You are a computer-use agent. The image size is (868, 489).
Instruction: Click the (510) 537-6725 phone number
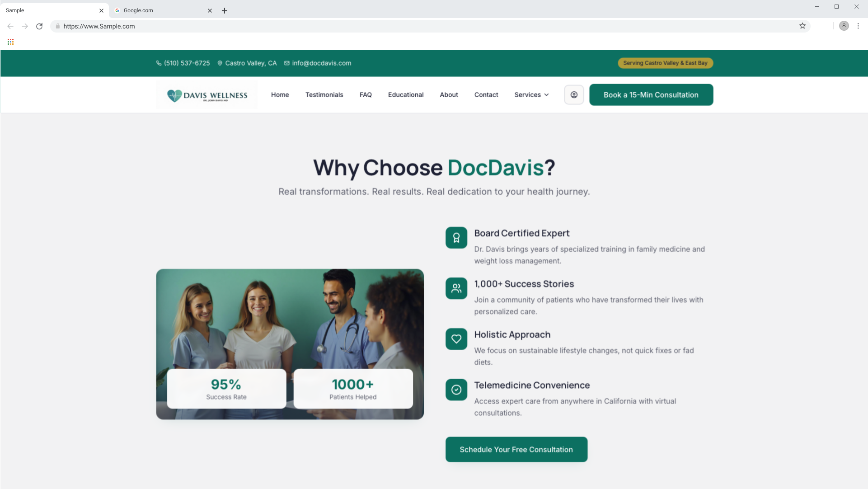tap(187, 63)
